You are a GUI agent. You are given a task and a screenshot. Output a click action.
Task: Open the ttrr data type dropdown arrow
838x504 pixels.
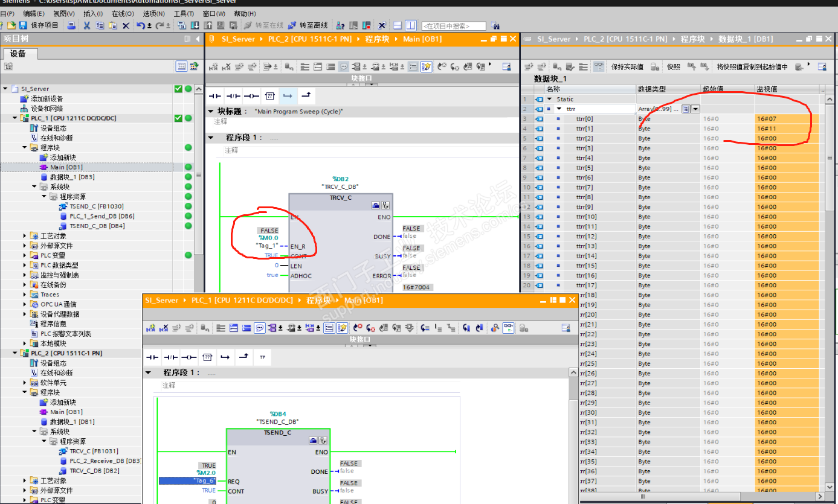pyautogui.click(x=695, y=109)
